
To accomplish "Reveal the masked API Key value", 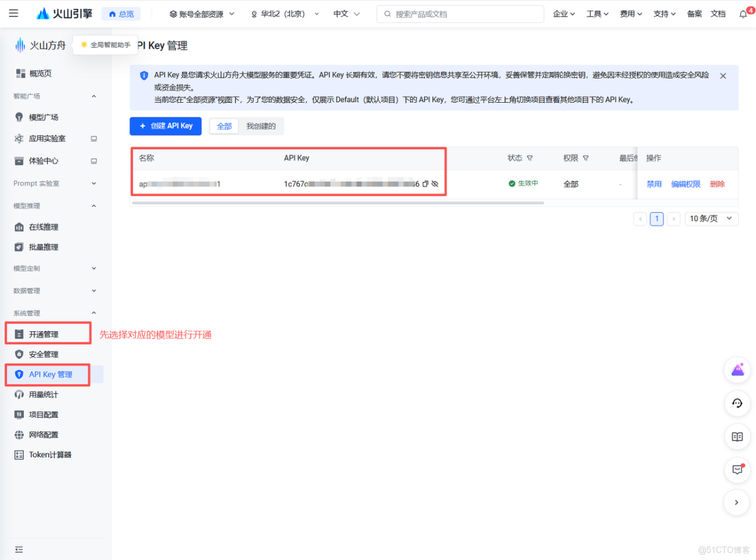I will pyautogui.click(x=435, y=184).
